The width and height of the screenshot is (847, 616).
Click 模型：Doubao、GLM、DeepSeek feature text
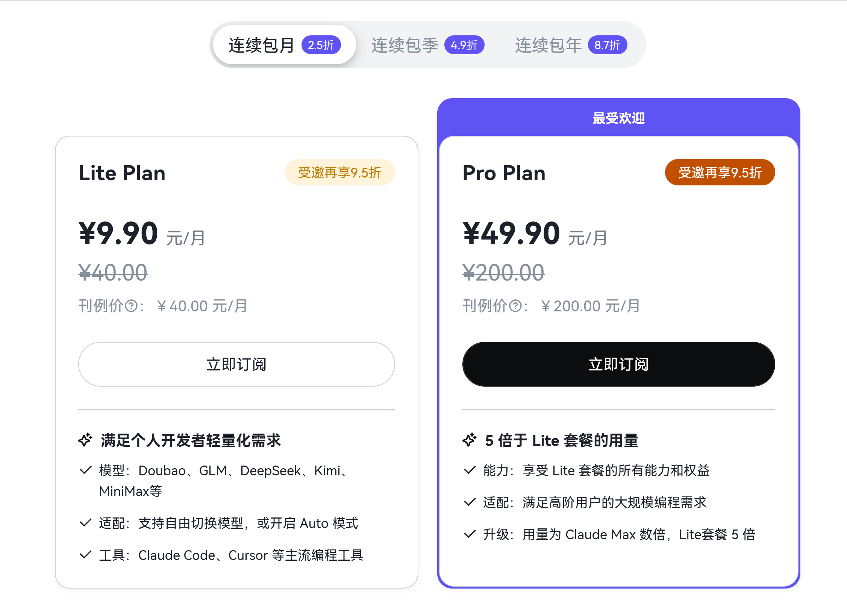225,481
